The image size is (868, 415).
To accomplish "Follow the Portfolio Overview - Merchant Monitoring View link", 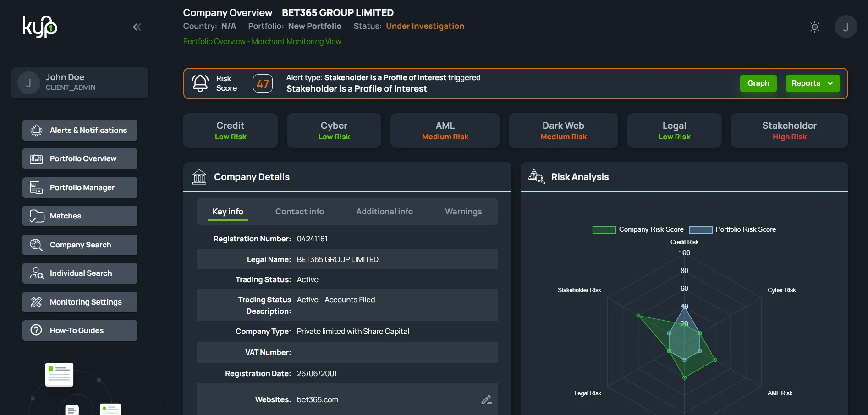I will point(262,42).
